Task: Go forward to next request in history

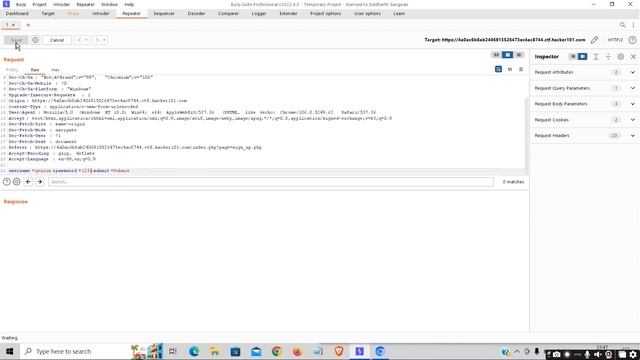Action: coord(98,40)
